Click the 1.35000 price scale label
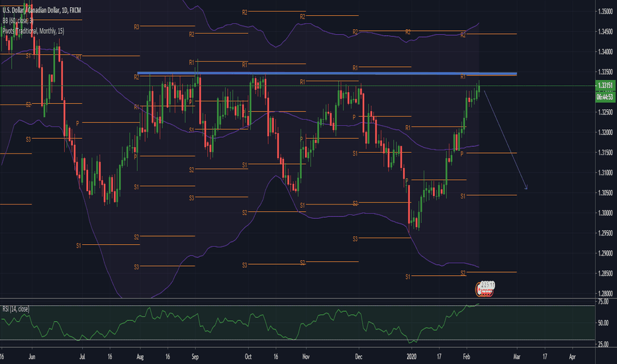Viewport: 617px width, 364px height. (x=605, y=11)
